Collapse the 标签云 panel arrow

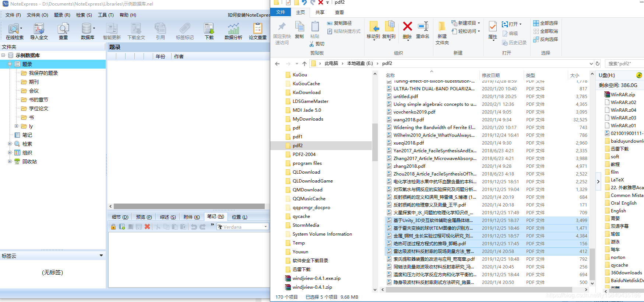(x=101, y=256)
